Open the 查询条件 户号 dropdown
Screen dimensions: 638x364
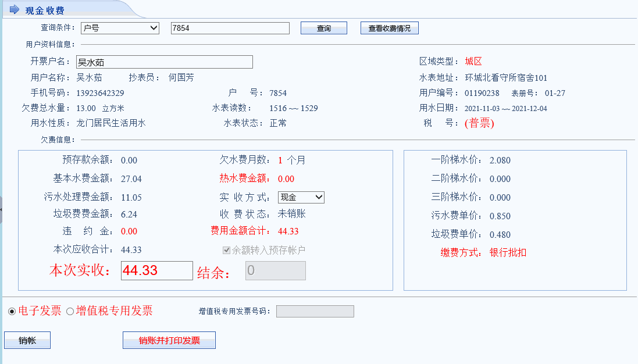[x=120, y=28]
